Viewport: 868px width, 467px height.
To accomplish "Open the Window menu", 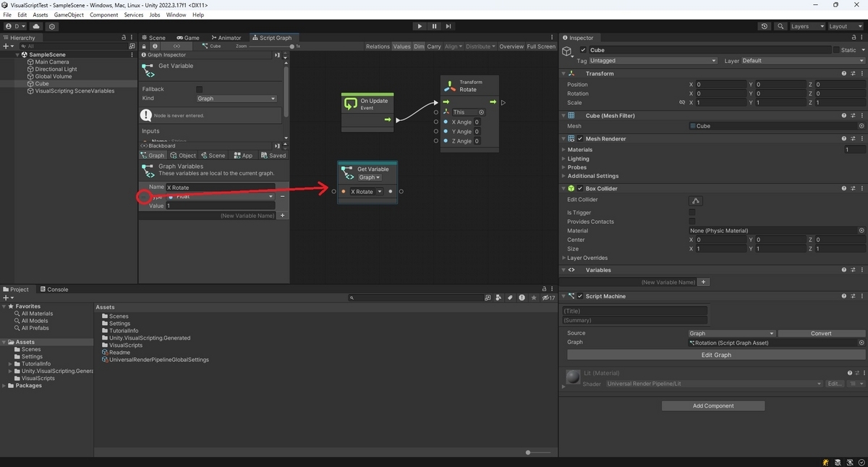I will pos(176,14).
